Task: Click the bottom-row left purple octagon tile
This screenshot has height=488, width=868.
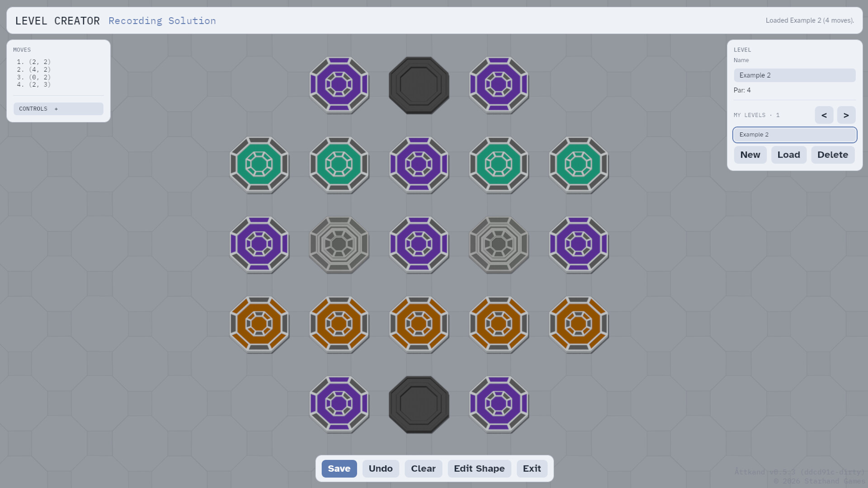Action: pyautogui.click(x=339, y=404)
